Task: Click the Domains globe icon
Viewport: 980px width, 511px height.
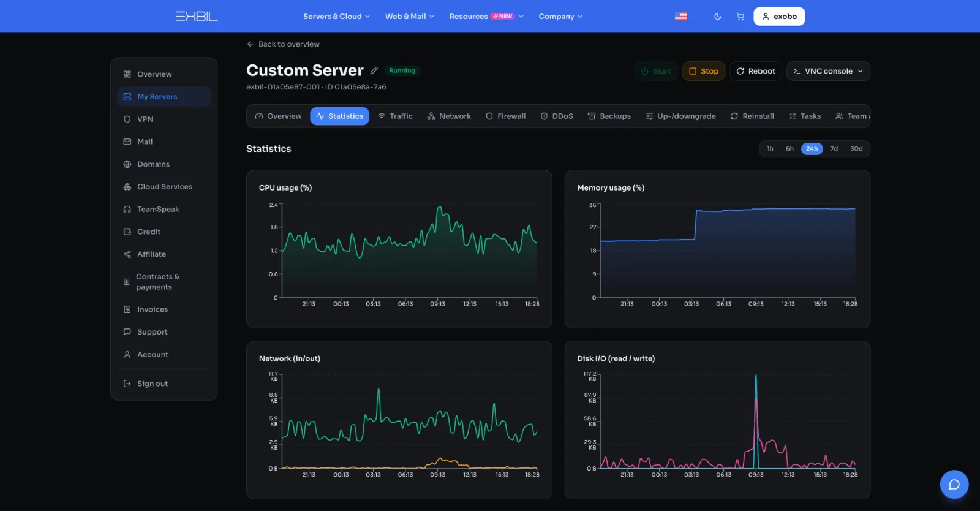Action: coord(127,164)
